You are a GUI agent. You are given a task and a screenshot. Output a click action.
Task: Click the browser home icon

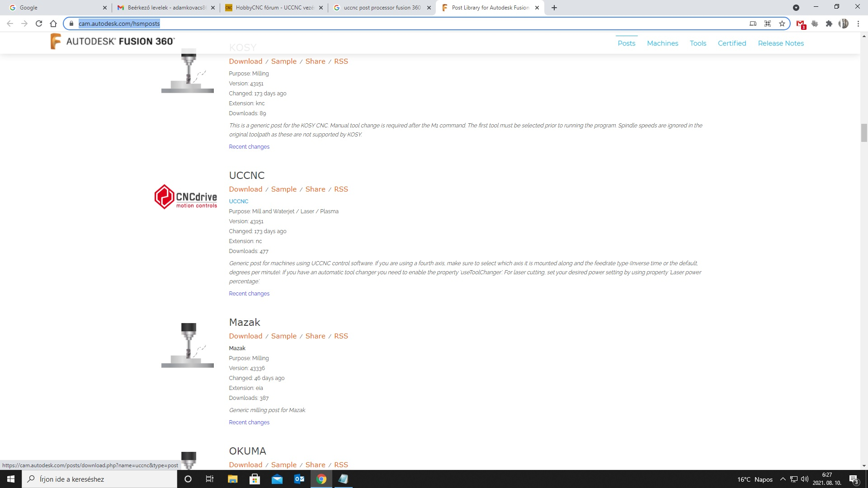53,23
